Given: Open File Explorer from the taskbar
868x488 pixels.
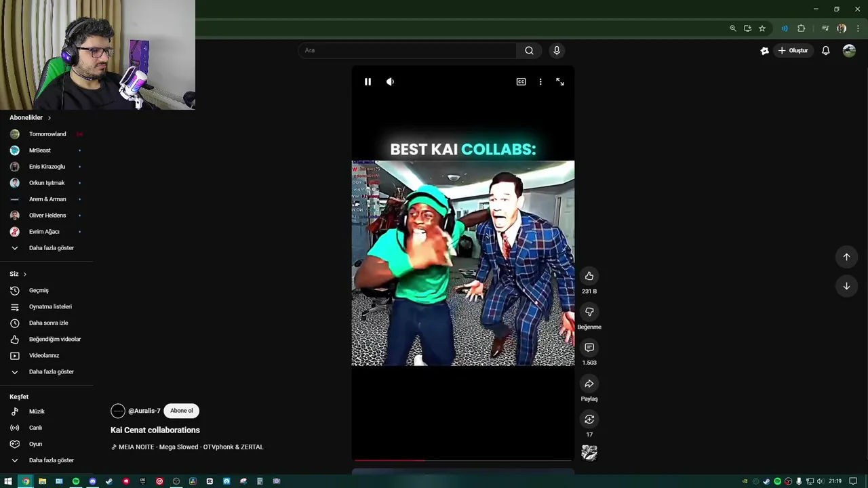Looking at the screenshot, I should click(42, 481).
